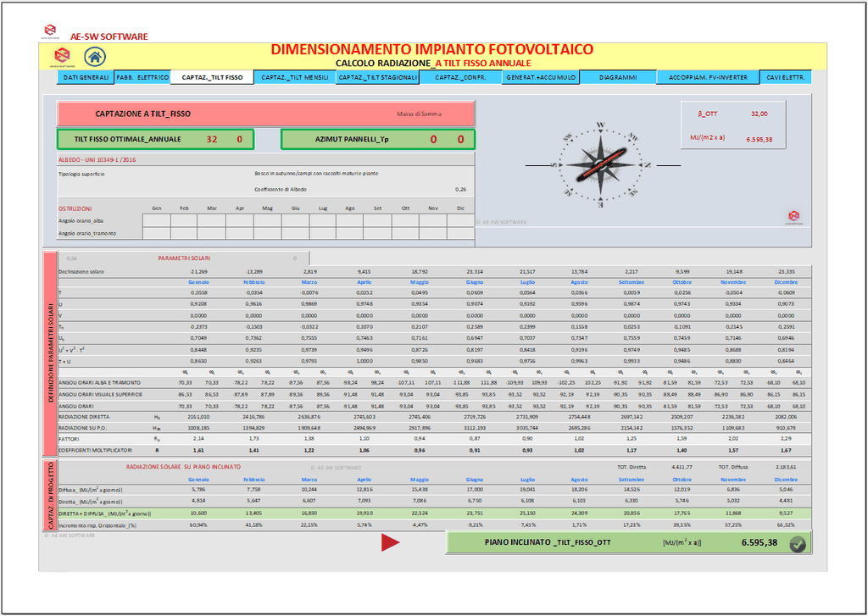Screen dimensions: 868x616
Task: Click the Home house icon
Action: coord(95,57)
